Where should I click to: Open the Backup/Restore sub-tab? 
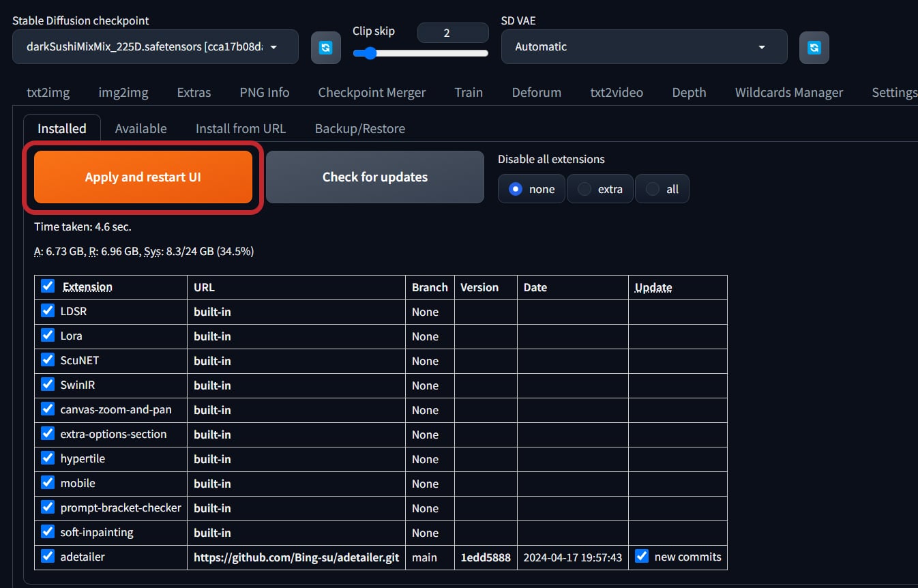coord(360,128)
